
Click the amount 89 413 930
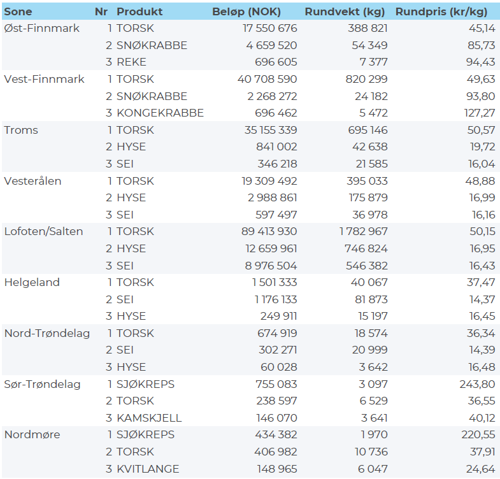coord(269,231)
